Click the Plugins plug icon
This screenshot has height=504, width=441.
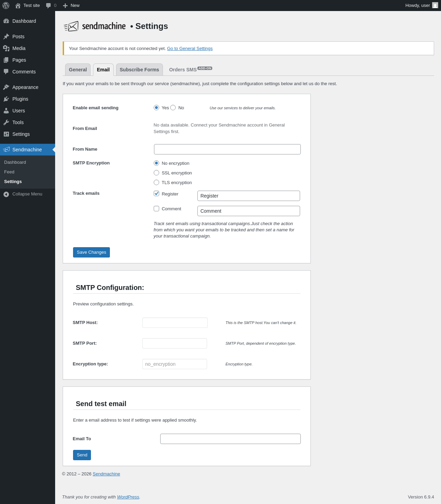click(6, 99)
